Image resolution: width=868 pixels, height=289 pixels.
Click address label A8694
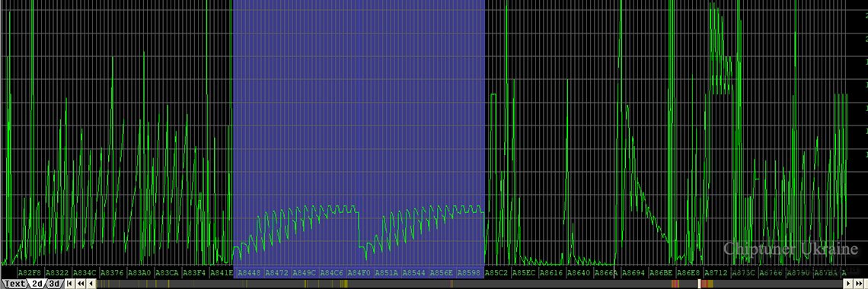(633, 273)
